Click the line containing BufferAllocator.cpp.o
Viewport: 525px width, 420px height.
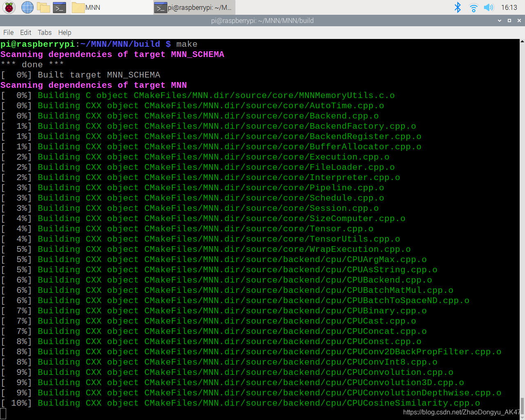(x=211, y=147)
